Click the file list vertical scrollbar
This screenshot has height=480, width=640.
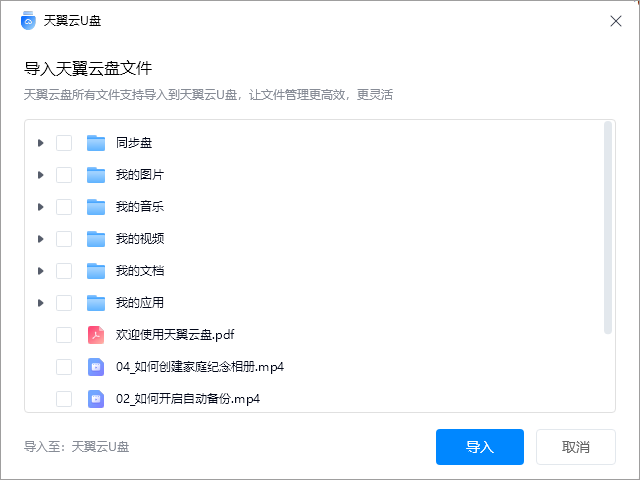coord(608,227)
